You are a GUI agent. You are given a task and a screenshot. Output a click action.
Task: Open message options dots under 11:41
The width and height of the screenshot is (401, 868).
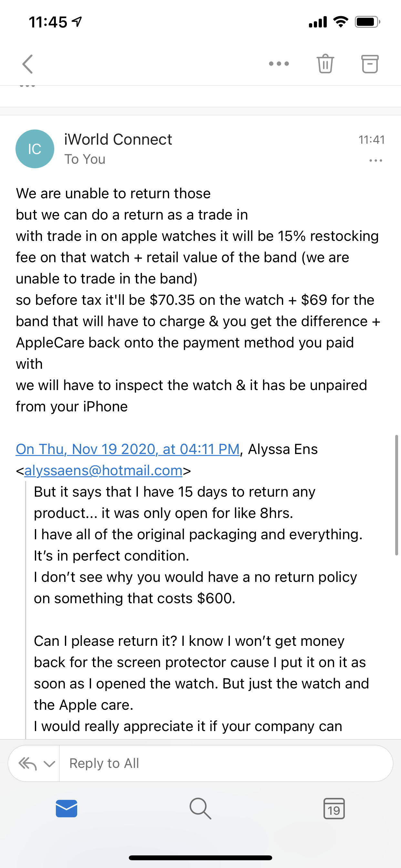point(375,160)
